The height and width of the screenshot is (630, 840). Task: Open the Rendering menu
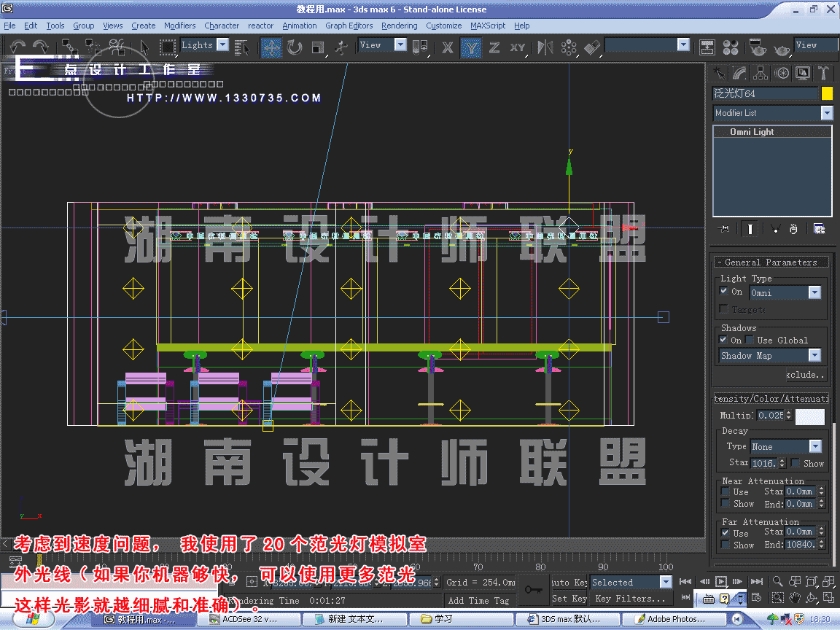(399, 26)
